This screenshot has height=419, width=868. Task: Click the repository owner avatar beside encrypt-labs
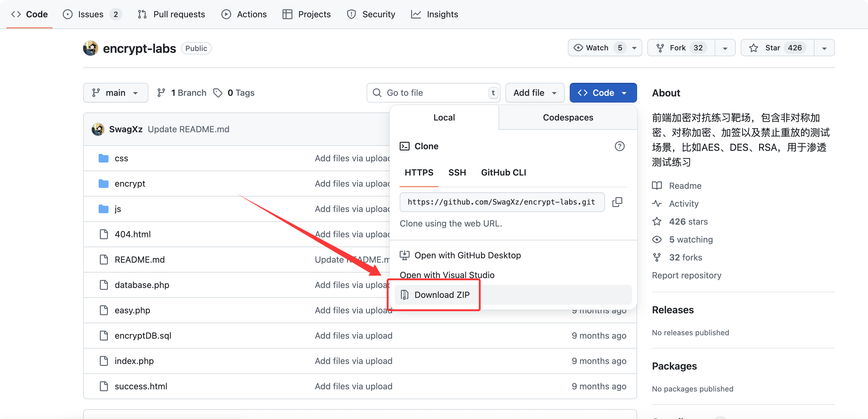pyautogui.click(x=91, y=48)
